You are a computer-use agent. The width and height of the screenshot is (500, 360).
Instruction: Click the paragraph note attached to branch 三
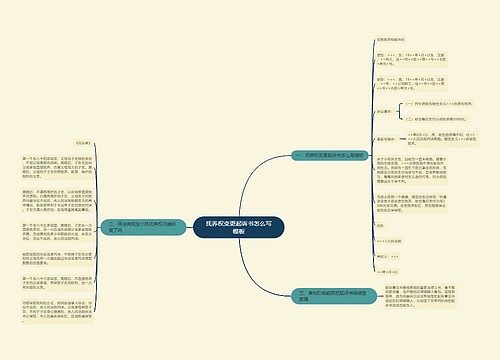pyautogui.click(x=420, y=296)
